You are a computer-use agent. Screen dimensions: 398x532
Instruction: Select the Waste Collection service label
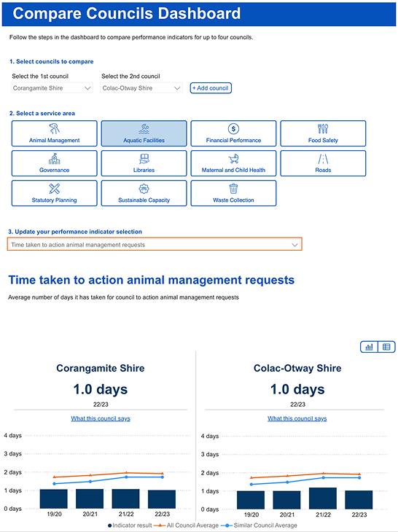233,200
